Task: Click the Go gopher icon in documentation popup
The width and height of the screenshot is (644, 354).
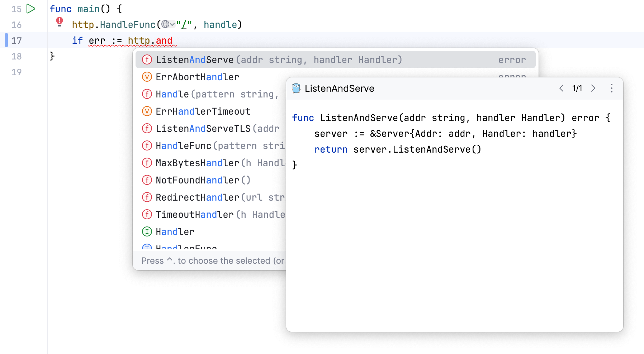Action: tap(296, 88)
